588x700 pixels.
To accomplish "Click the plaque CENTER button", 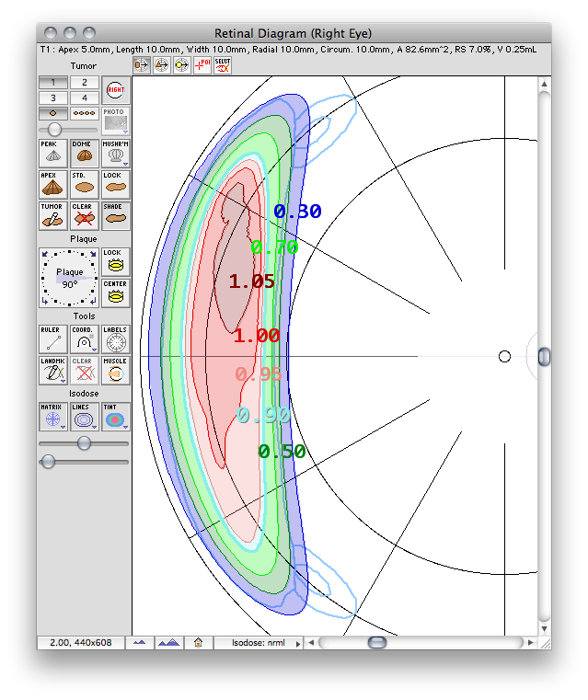I will coord(116,293).
